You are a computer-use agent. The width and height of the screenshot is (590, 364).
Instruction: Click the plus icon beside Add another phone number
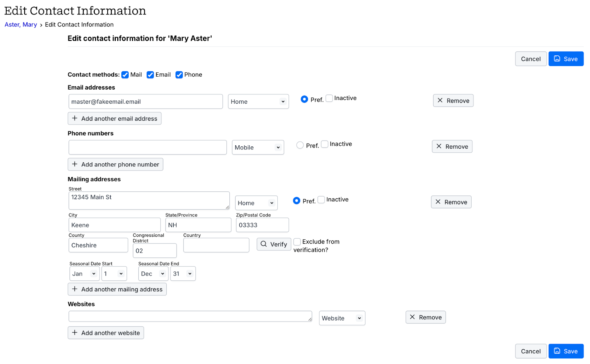[75, 164]
